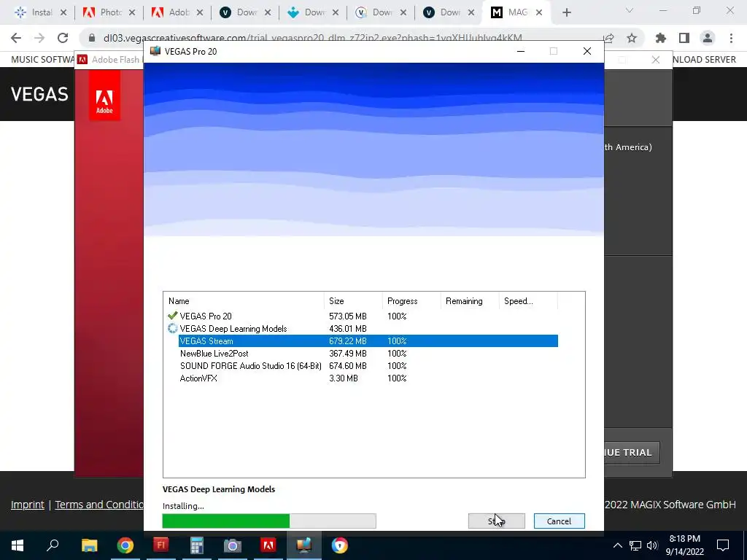Click the Name column header

(x=244, y=301)
